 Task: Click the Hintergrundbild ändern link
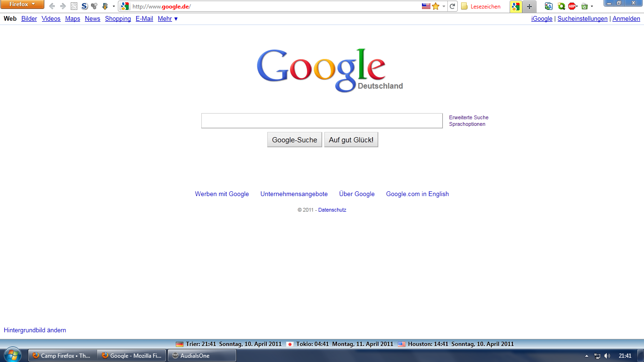point(35,330)
